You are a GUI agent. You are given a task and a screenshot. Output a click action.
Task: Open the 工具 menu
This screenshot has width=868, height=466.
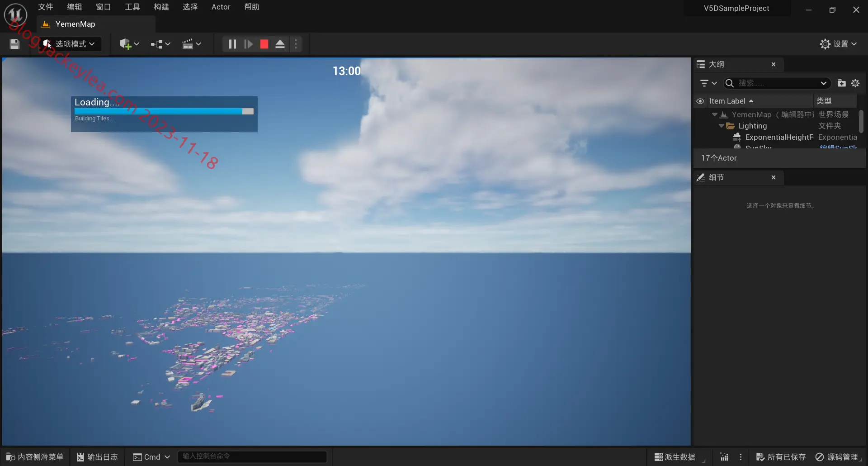(x=132, y=7)
